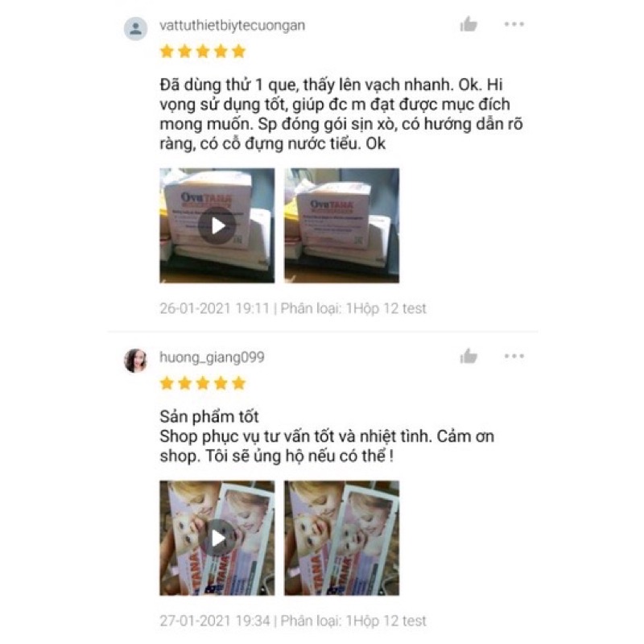Like the review by huong_giang099
The image size is (644, 644).
pyautogui.click(x=469, y=356)
